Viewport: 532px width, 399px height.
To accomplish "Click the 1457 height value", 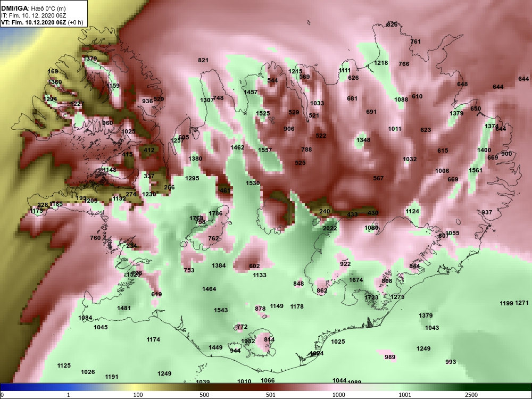I will point(251,92).
